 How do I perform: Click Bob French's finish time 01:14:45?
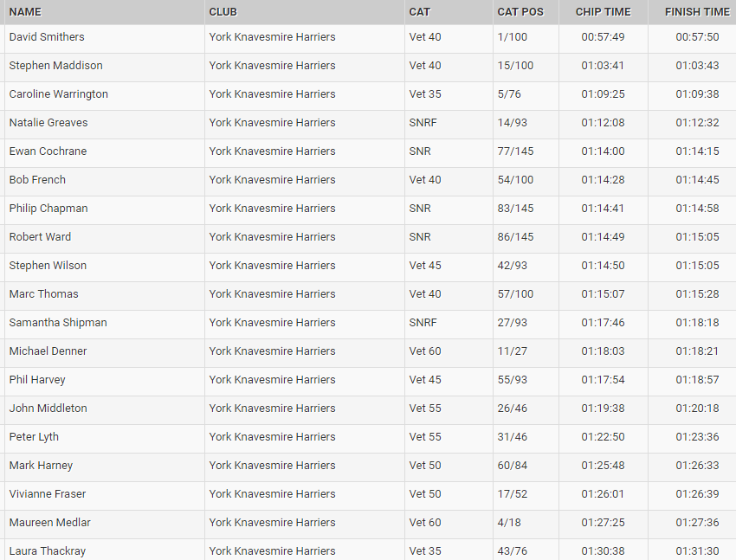click(697, 180)
